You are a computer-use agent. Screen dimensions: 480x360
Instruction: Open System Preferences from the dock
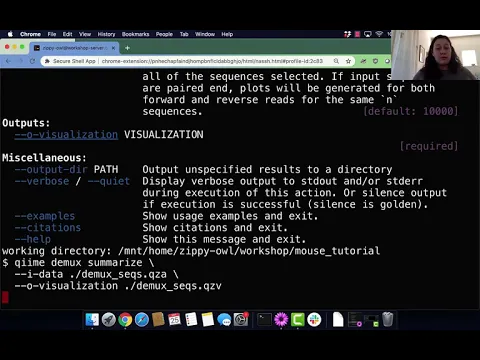pyautogui.click(x=241, y=320)
